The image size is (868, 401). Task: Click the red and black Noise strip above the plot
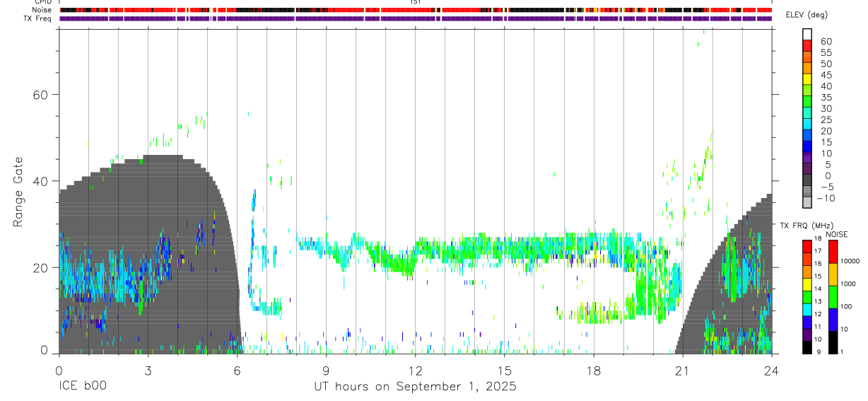click(416, 10)
